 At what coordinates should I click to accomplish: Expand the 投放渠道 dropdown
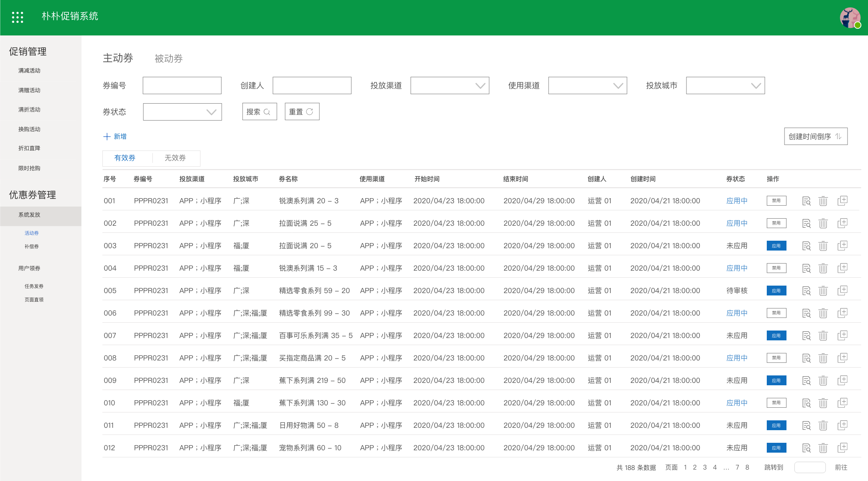pyautogui.click(x=449, y=85)
